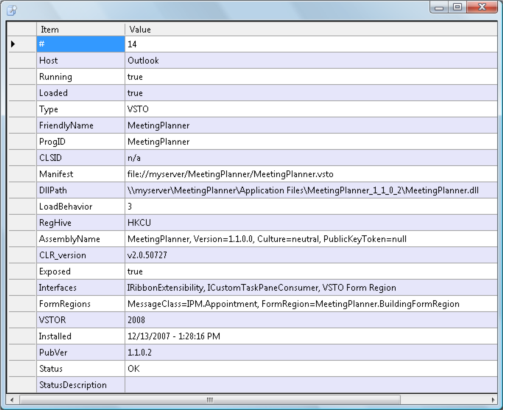Select the 'Manifest' item cell
This screenshot has width=505, height=411.
[81, 174]
